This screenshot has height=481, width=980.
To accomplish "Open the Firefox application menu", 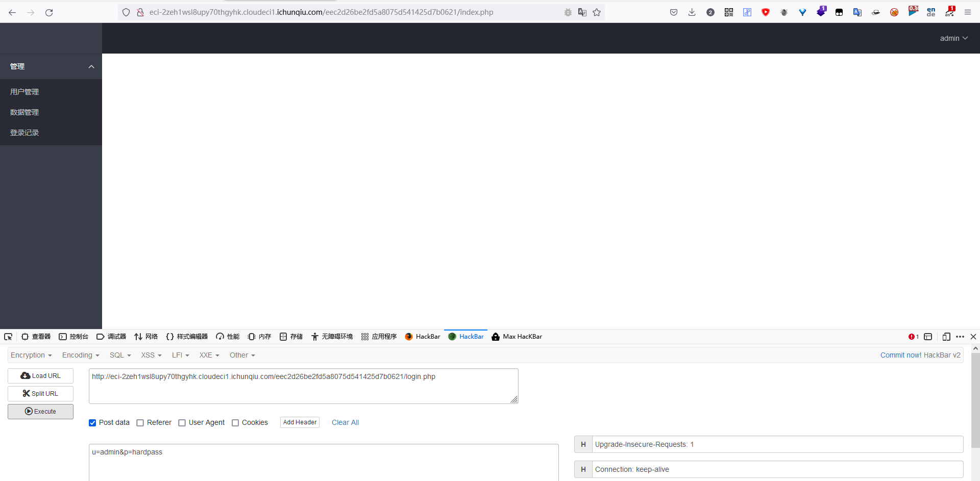I will (968, 12).
